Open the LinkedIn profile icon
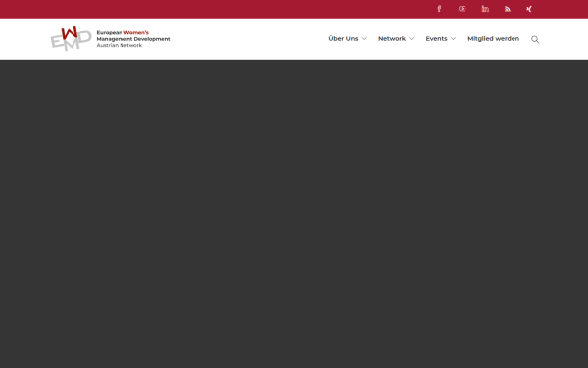 (x=485, y=9)
